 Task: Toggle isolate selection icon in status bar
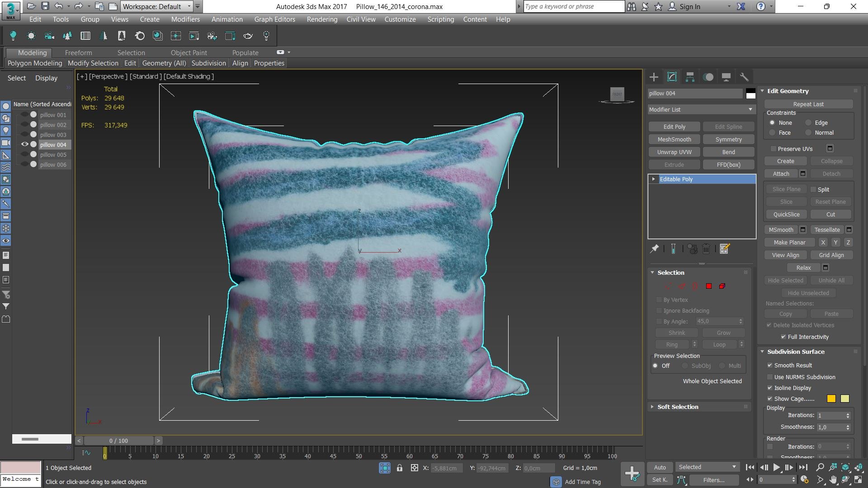pos(385,468)
